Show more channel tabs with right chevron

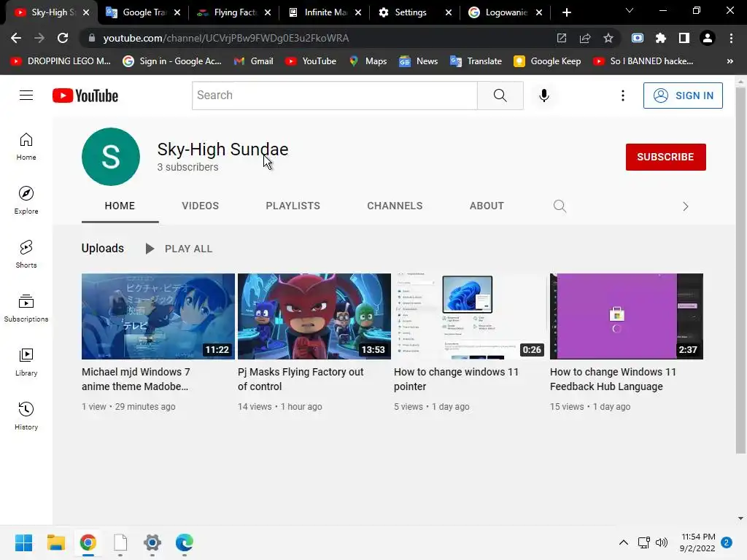click(686, 206)
